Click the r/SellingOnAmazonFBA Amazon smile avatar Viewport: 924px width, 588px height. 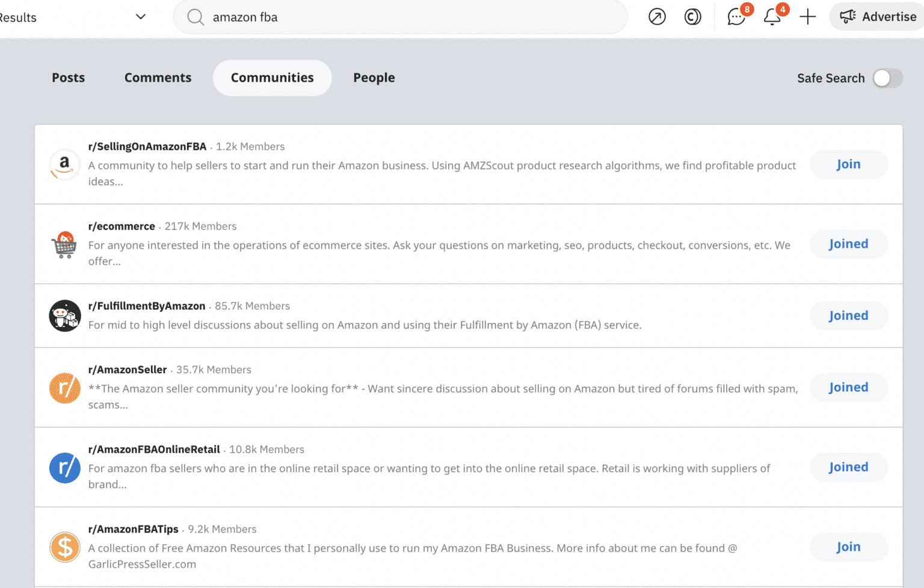click(x=64, y=164)
